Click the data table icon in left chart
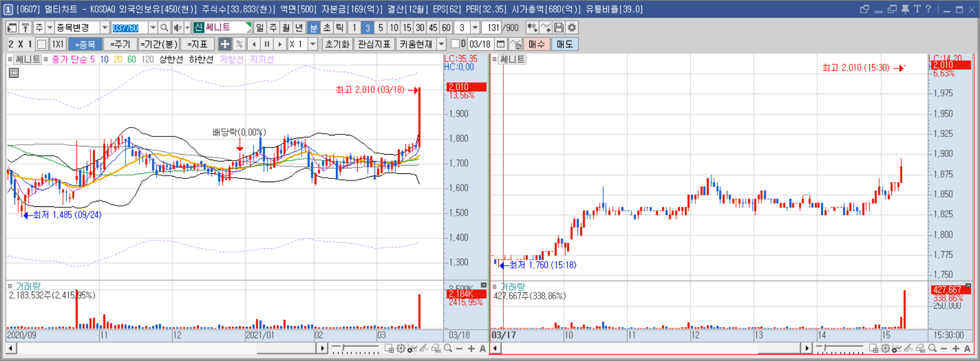The width and height of the screenshot is (980, 361). (x=14, y=73)
